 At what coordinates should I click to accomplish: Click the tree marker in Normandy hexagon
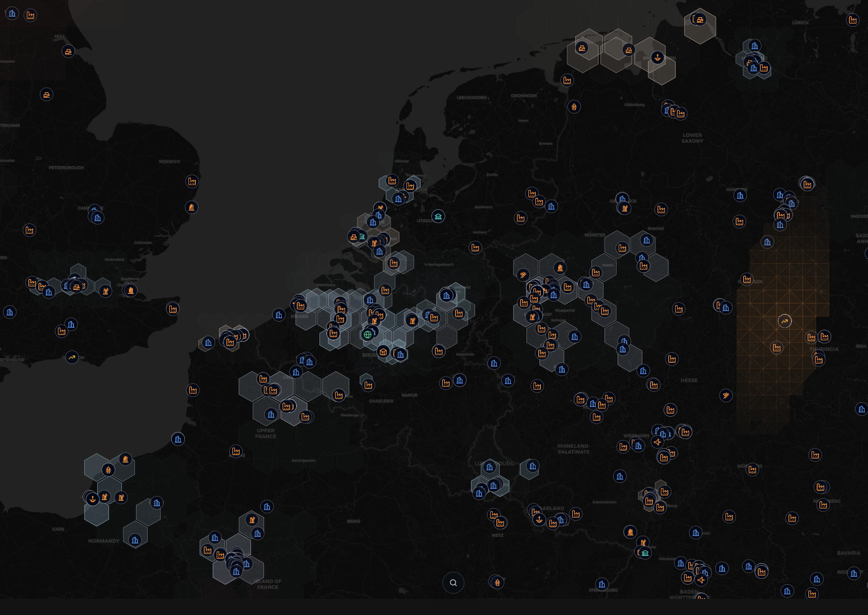(108, 470)
